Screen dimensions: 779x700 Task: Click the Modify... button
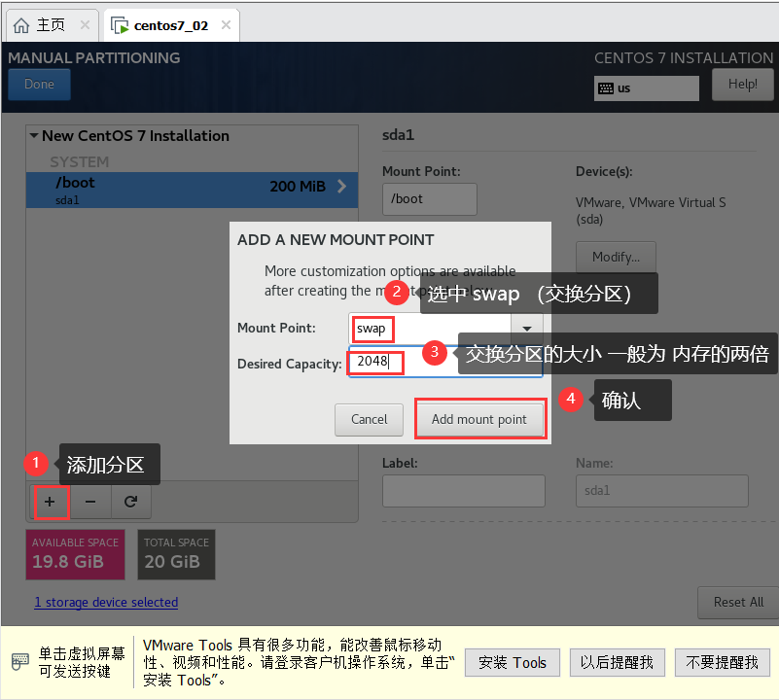(x=616, y=257)
